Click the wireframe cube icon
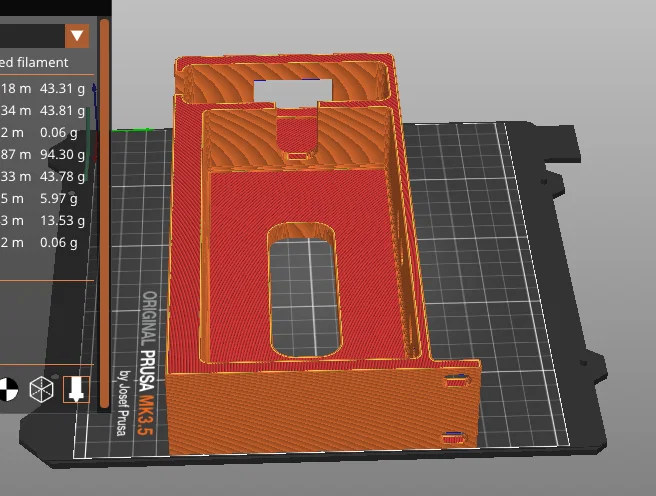The height and width of the screenshot is (496, 656). click(x=42, y=389)
